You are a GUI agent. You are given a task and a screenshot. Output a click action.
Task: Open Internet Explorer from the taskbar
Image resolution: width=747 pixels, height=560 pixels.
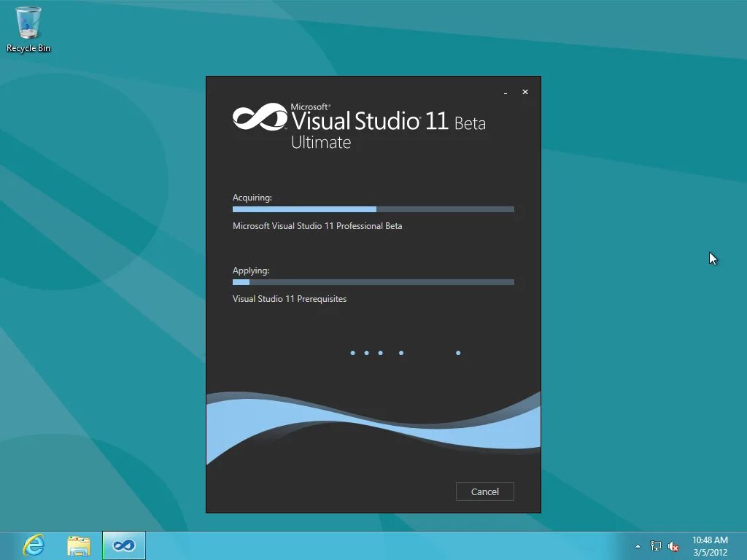34,545
